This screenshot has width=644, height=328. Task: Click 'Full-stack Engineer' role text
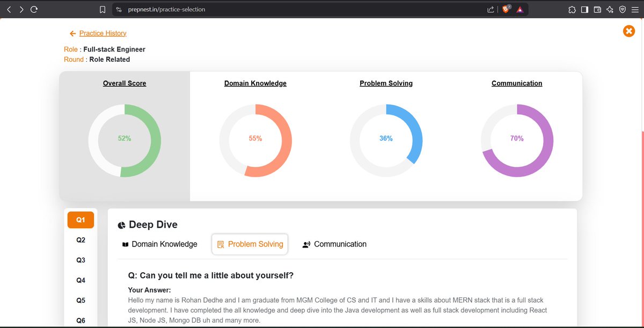coord(114,49)
